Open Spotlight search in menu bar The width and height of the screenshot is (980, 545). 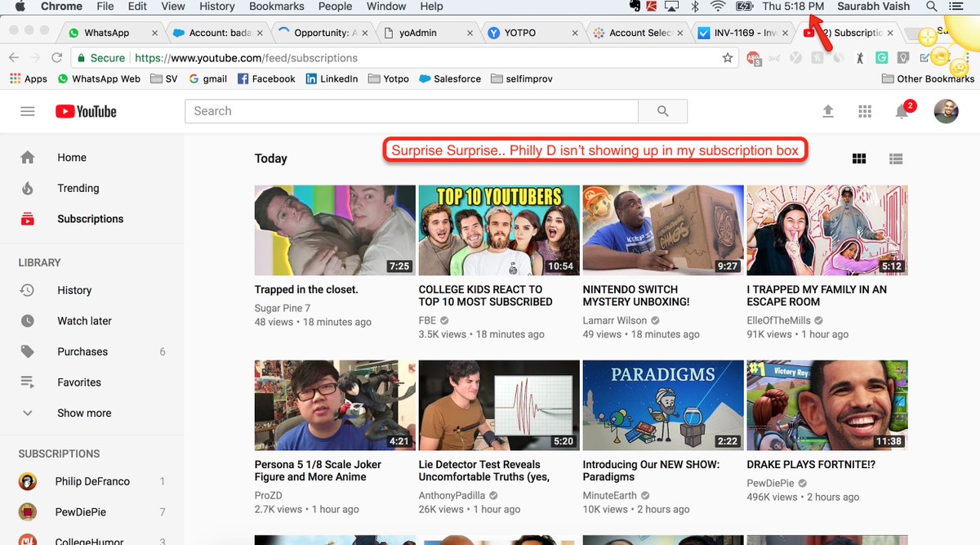coord(931,7)
